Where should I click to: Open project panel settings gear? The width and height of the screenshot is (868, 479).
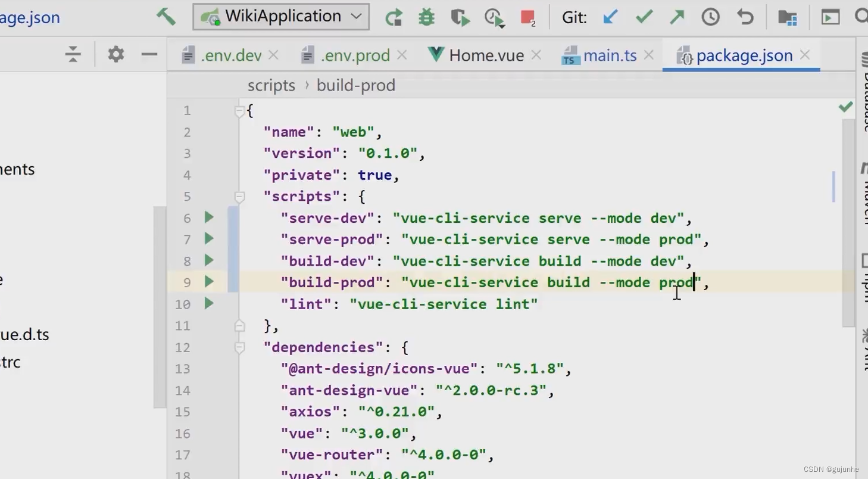(115, 55)
